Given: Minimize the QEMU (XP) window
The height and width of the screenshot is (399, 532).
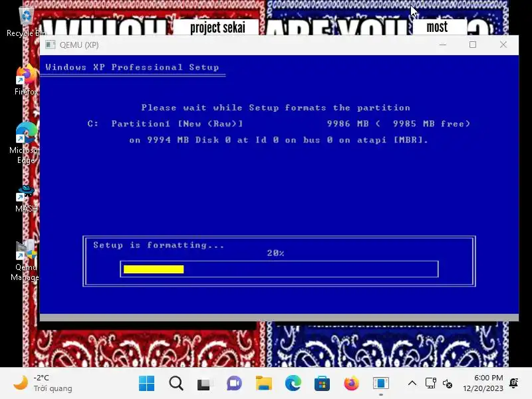Looking at the screenshot, I should [442, 45].
